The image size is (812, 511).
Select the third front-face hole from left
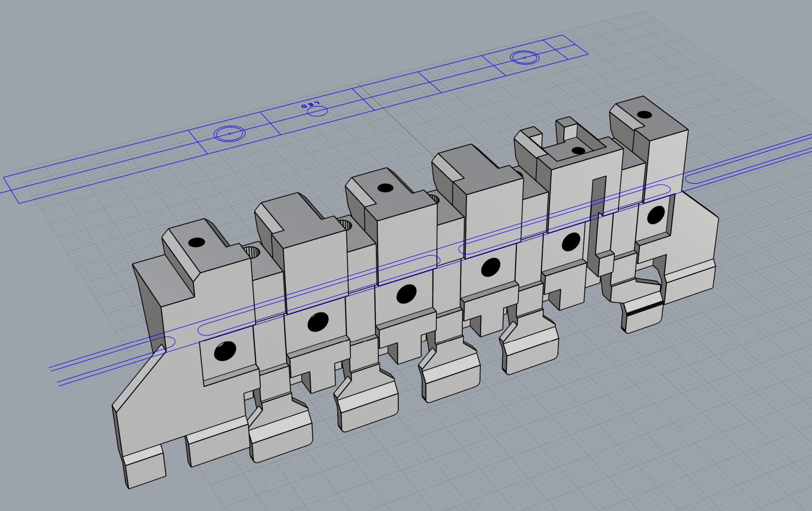click(x=406, y=294)
